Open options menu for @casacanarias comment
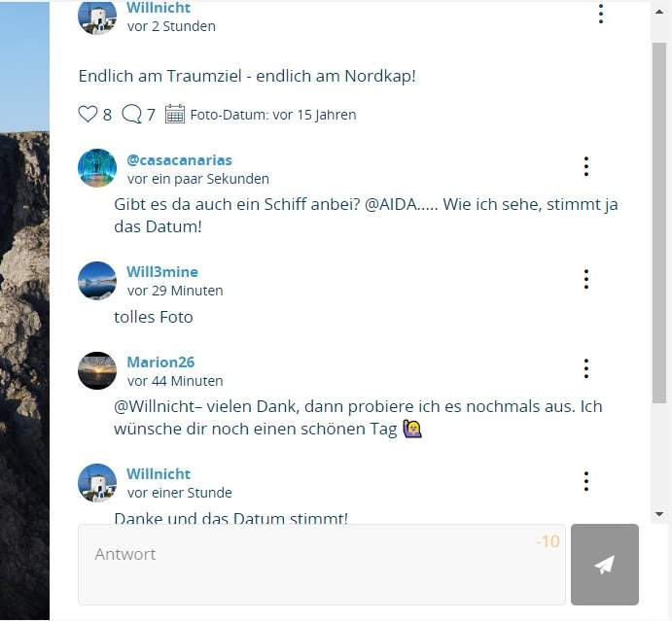 point(586,166)
